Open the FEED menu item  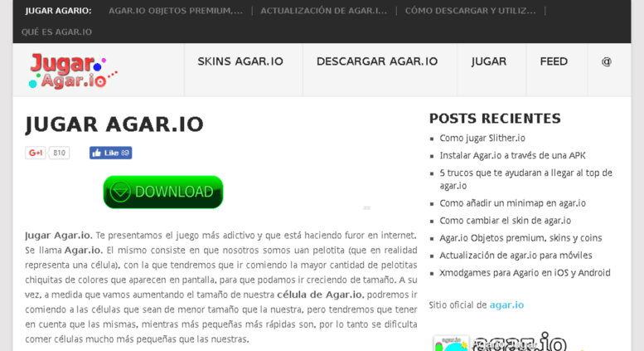(x=554, y=61)
